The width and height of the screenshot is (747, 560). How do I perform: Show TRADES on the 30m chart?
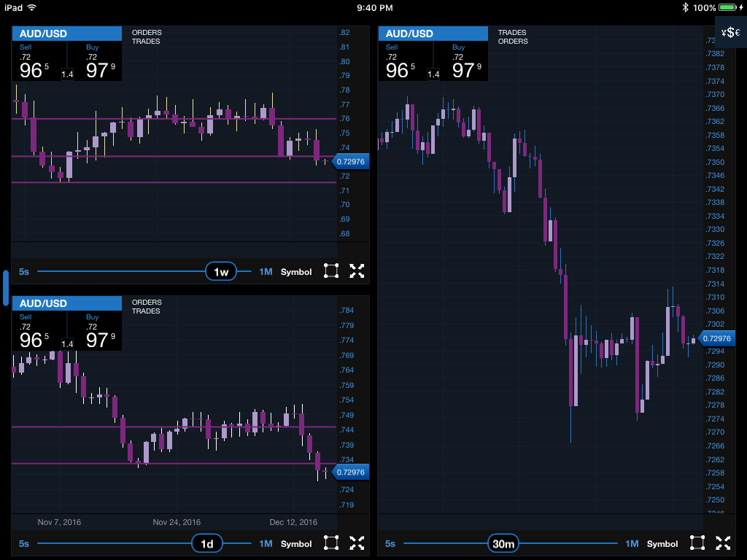click(x=512, y=33)
